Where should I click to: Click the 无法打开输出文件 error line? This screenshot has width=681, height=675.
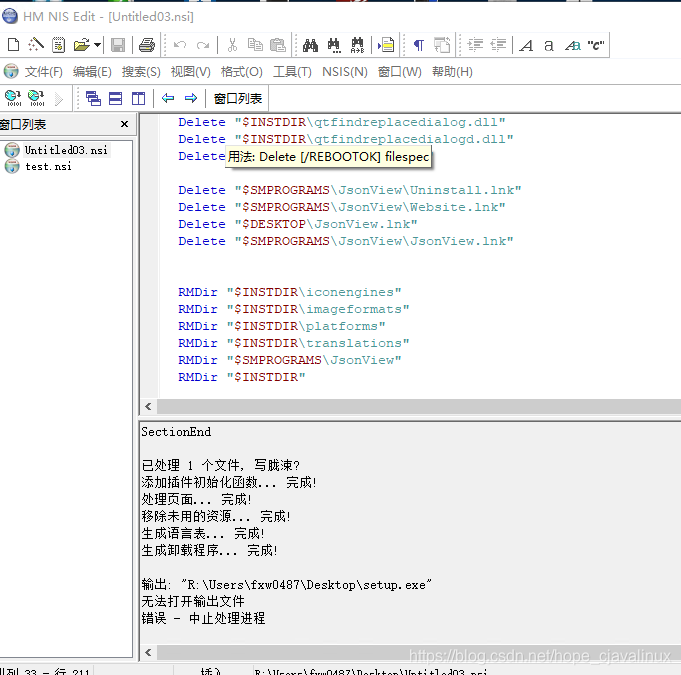point(193,601)
